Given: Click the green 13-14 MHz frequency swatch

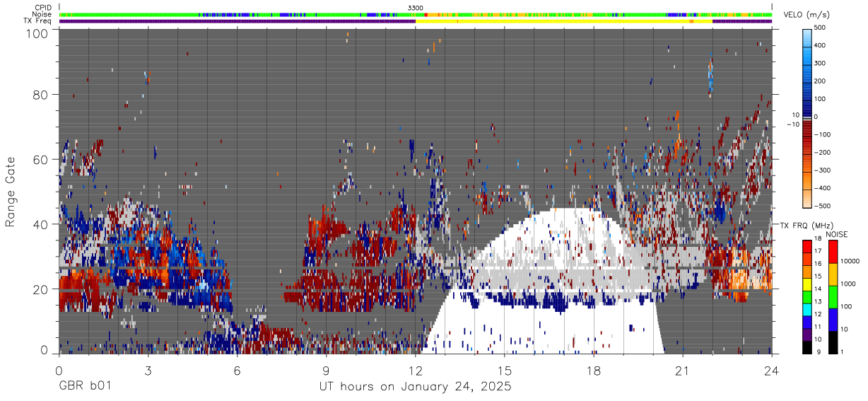Looking at the screenshot, I should point(807,297).
